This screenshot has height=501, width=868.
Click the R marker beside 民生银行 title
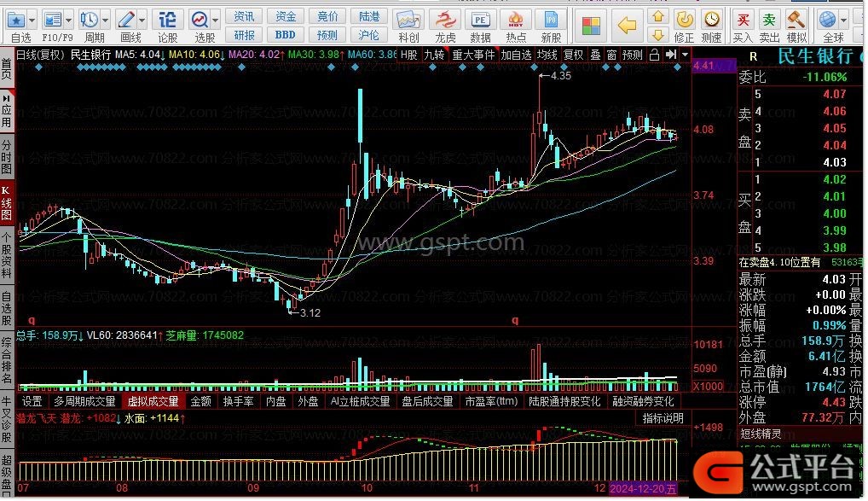click(754, 56)
